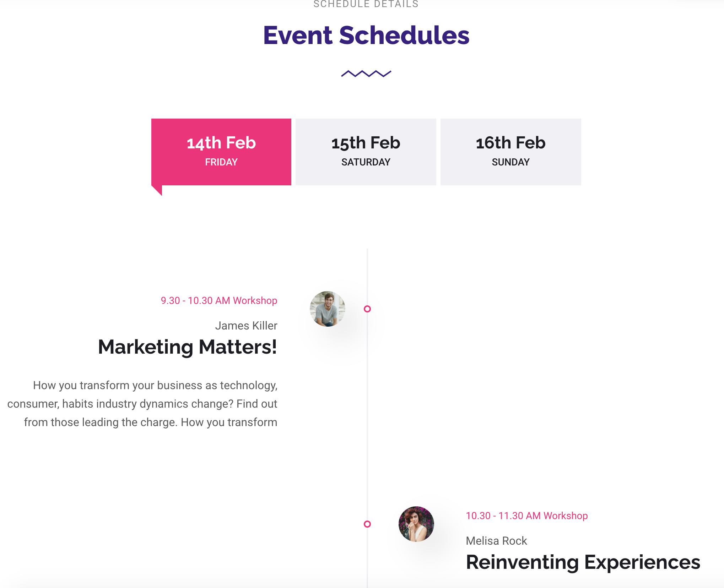Switch to the 15th Feb tab
The height and width of the screenshot is (588, 724).
pos(366,152)
